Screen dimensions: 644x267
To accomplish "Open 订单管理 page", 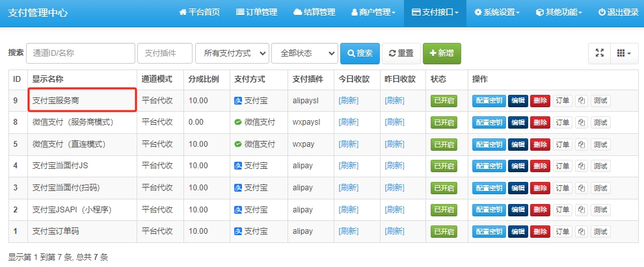I will pos(257,12).
